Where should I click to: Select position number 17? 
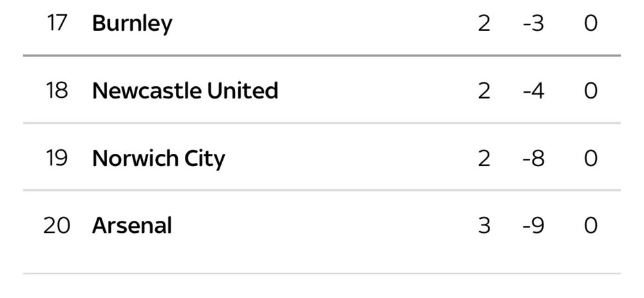pos(57,23)
